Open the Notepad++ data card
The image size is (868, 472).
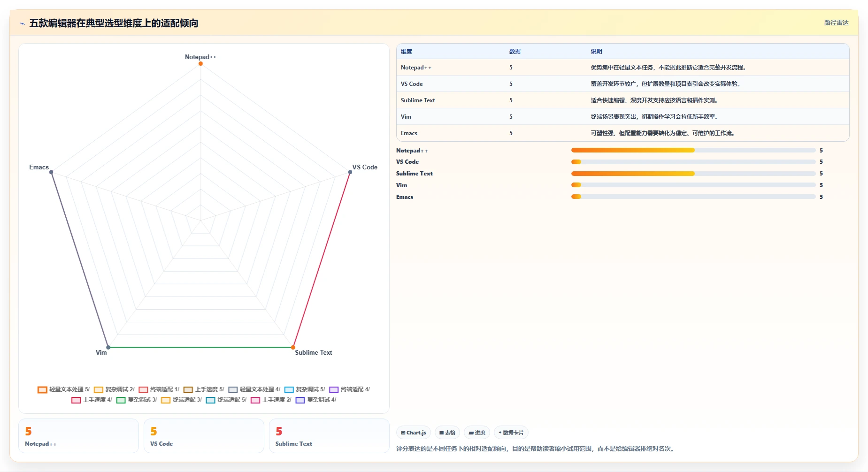coord(78,436)
